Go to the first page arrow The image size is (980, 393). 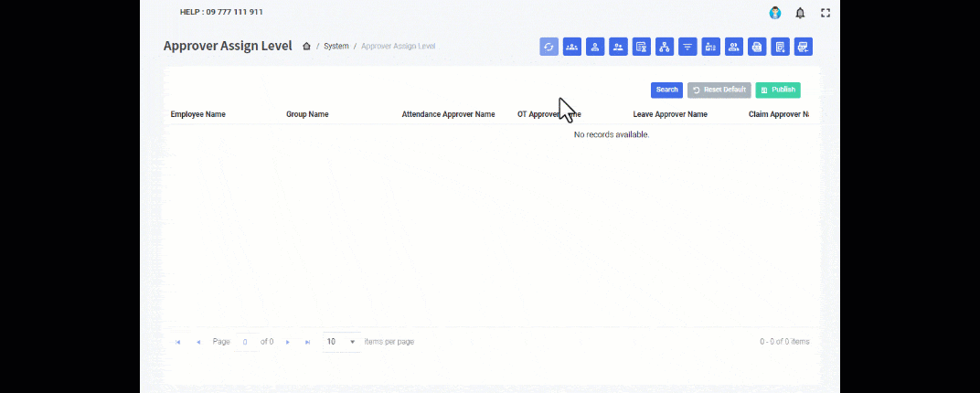tap(178, 342)
